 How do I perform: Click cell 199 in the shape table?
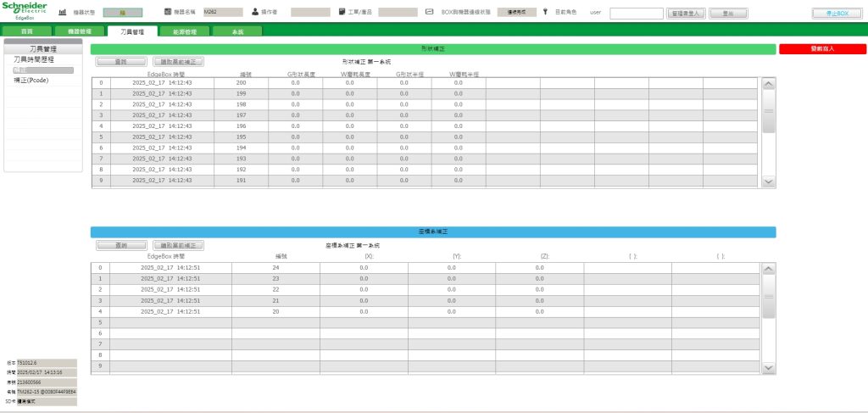pyautogui.click(x=241, y=93)
